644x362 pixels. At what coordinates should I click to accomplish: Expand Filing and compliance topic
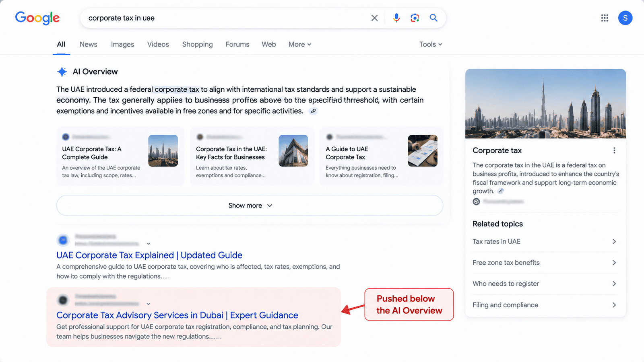click(545, 305)
